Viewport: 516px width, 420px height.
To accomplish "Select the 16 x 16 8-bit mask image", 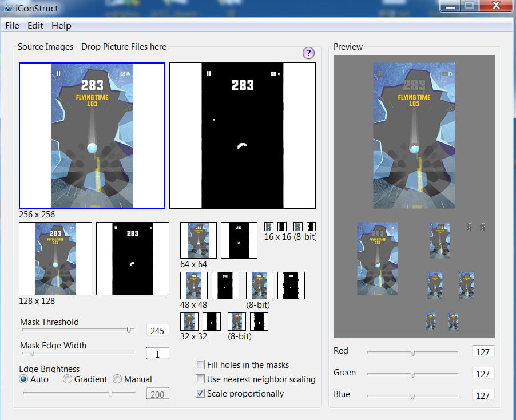I will (311, 227).
